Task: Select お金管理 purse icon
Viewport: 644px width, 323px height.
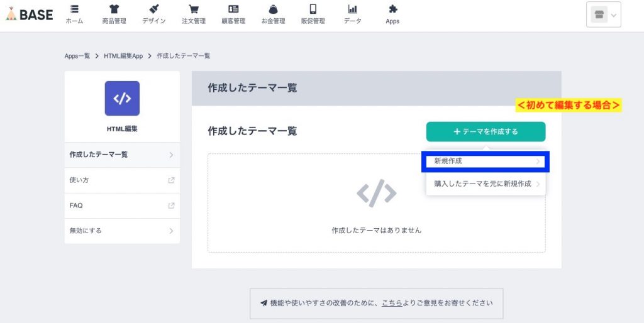Action: 273,9
